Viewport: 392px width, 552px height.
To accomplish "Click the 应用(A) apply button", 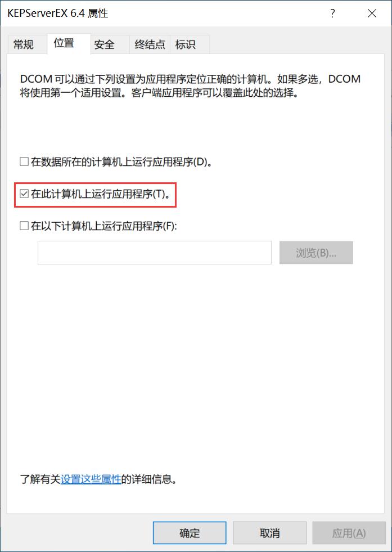I will (x=349, y=533).
